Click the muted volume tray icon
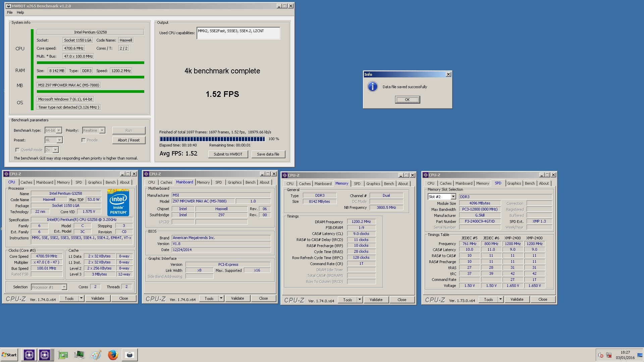This screenshot has height=362, width=644. point(601,355)
